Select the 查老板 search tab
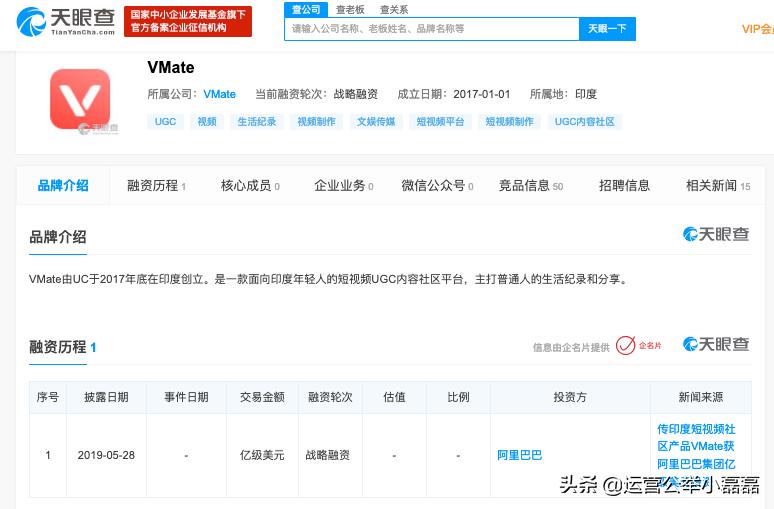 (350, 9)
